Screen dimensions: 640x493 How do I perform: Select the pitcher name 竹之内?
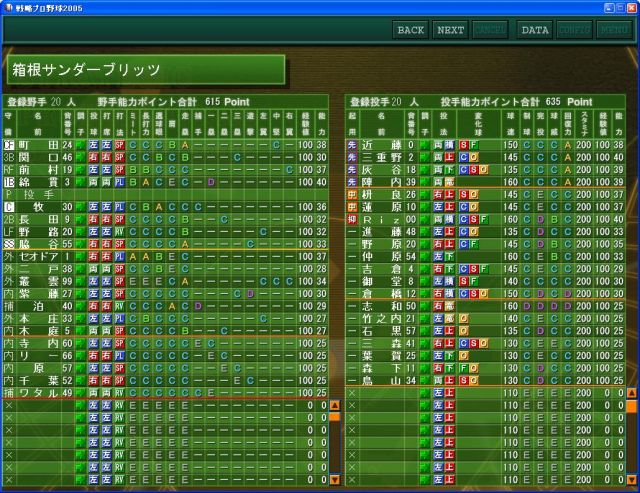pos(382,319)
